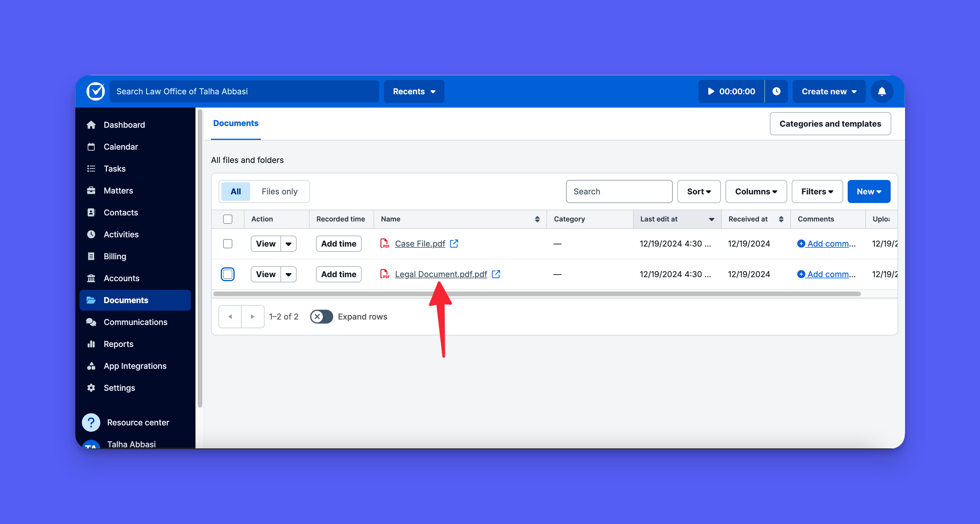Viewport: 980px width, 524px height.
Task: Click the Clio checkmark logo
Action: tap(95, 91)
